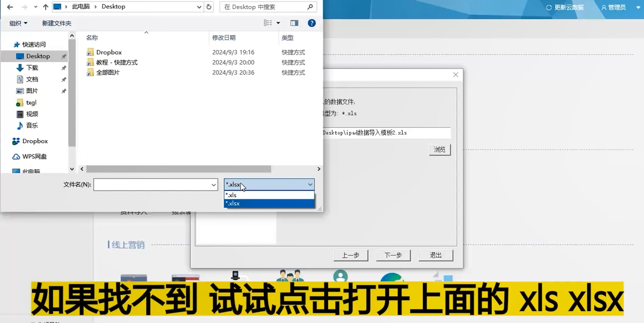Click the search magnifier icon
Screen dimensions: 644x323
click(310, 7)
